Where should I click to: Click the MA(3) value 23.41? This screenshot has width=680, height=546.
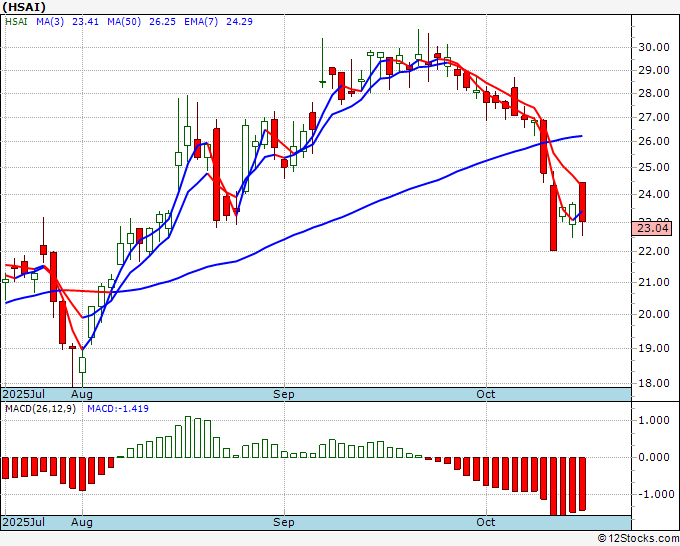tap(85, 22)
